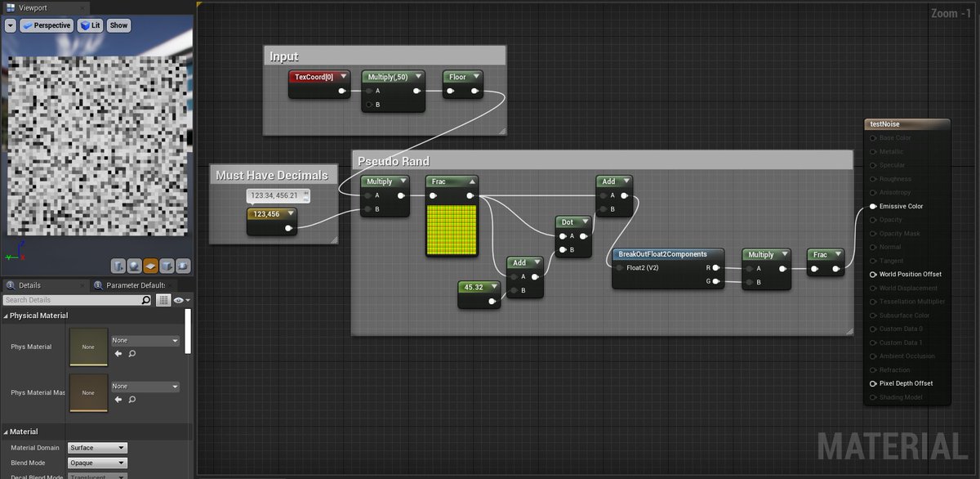Open the Material Domain dropdown showing Surface
This screenshot has height=479, width=980.
click(97, 447)
